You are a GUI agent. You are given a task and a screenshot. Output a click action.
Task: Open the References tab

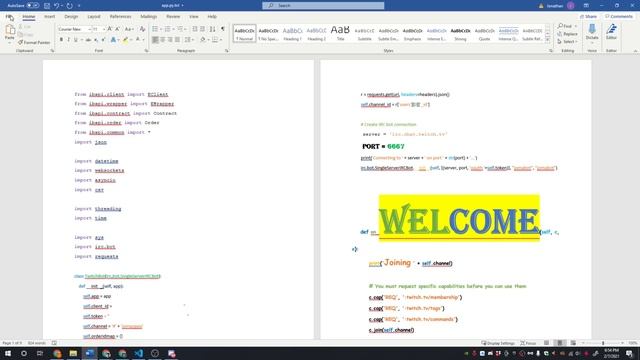coord(120,17)
